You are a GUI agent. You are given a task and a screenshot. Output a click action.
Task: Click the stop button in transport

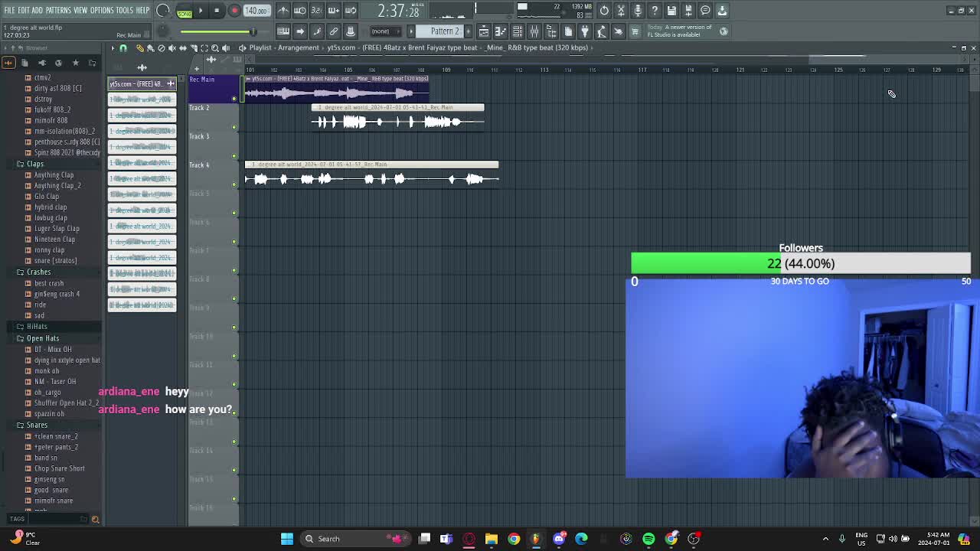click(217, 11)
